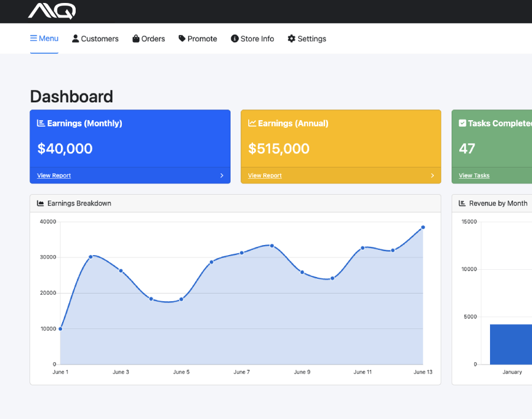Open View Report under Earnings (Annual)

(x=265, y=176)
